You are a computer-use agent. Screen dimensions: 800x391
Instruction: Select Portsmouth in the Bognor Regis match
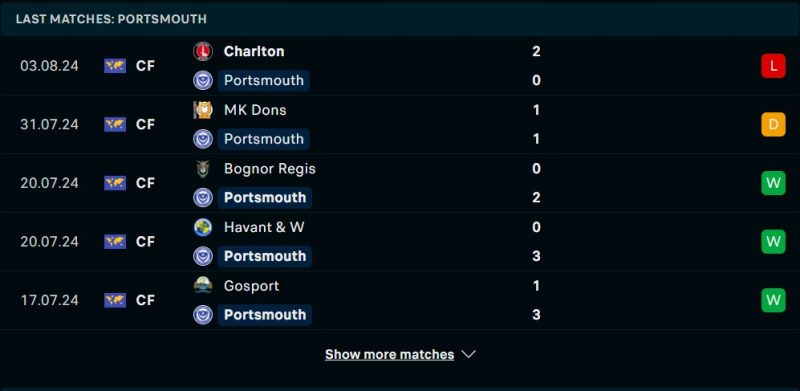tap(265, 198)
